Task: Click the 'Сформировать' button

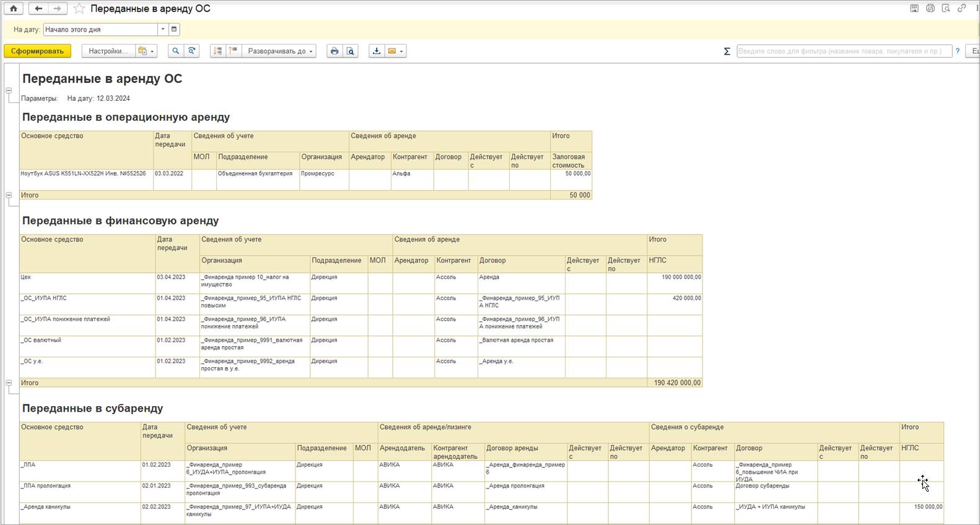Action: click(x=37, y=51)
